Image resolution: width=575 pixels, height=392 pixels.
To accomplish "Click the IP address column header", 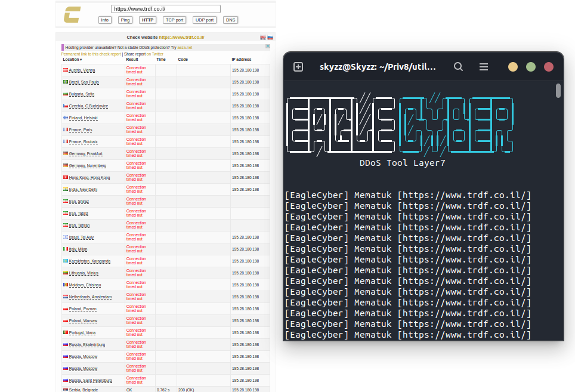I will tap(242, 60).
